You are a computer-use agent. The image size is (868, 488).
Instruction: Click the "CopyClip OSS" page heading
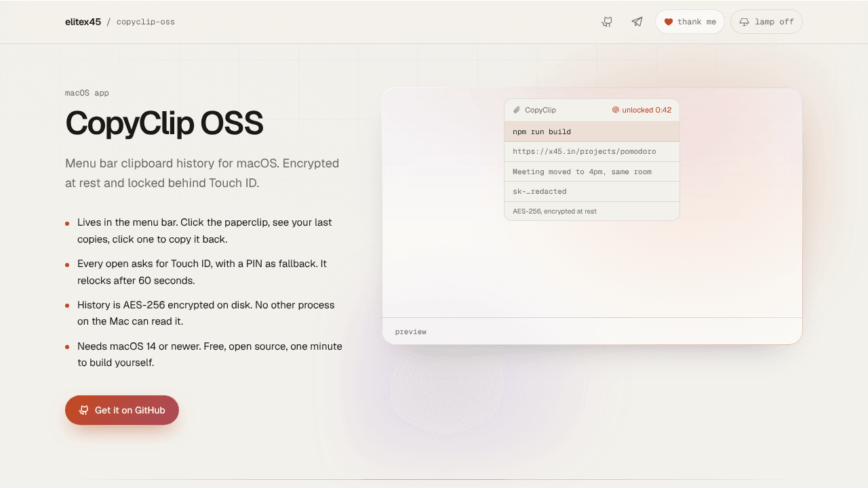coord(164,123)
